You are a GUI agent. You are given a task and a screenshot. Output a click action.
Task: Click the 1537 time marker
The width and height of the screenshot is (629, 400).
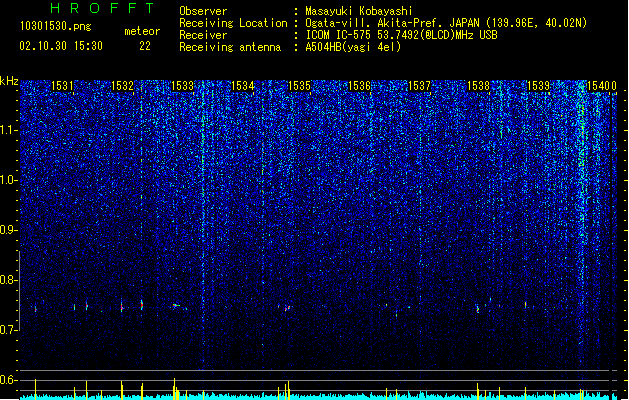419,86
